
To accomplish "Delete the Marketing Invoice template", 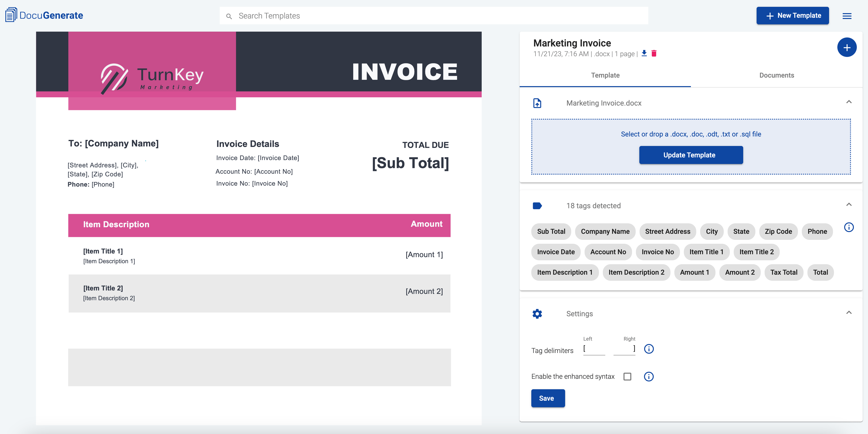I will pyautogui.click(x=654, y=53).
